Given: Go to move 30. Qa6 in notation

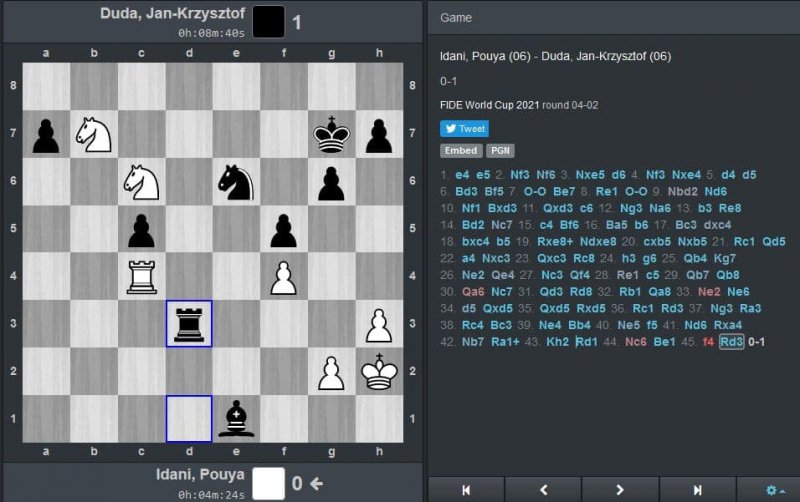Looking at the screenshot, I should coord(472,291).
